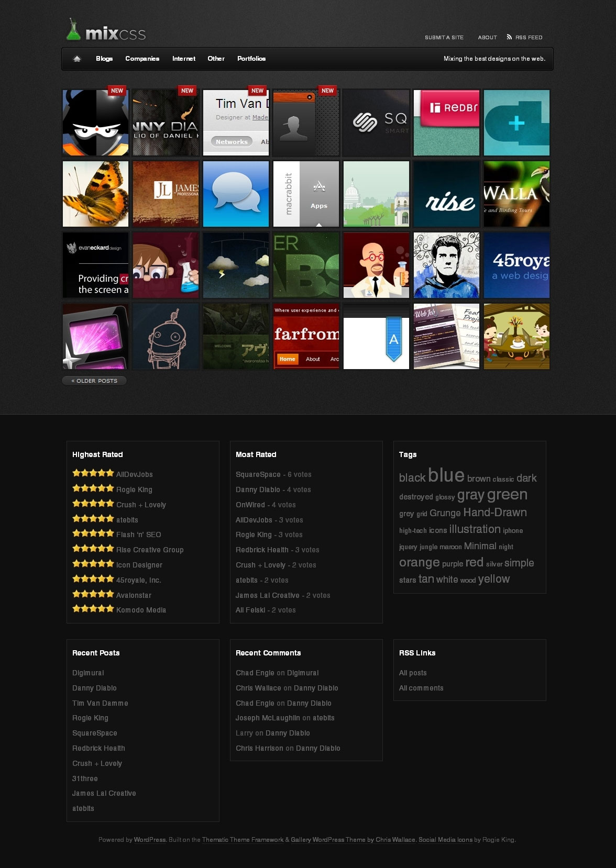Open the robot sketch thumbnail
Viewport: 616px width, 868px height.
point(166,336)
